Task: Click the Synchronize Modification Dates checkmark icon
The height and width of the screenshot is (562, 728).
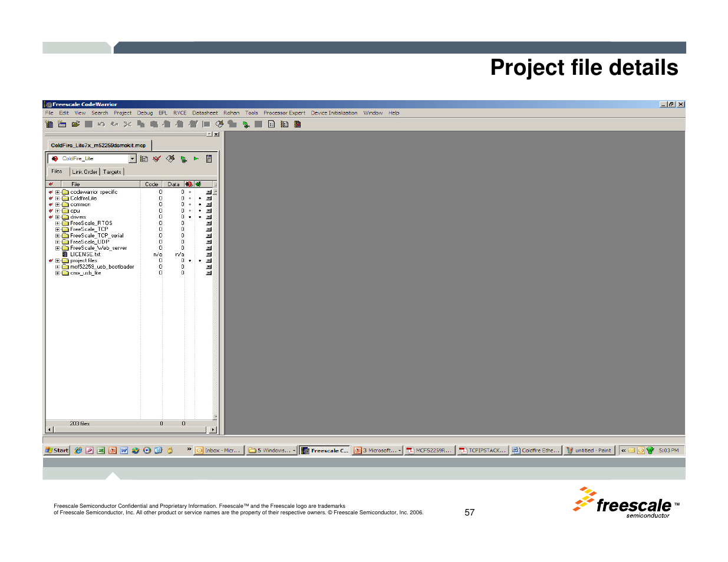Action: pyautogui.click(x=157, y=159)
